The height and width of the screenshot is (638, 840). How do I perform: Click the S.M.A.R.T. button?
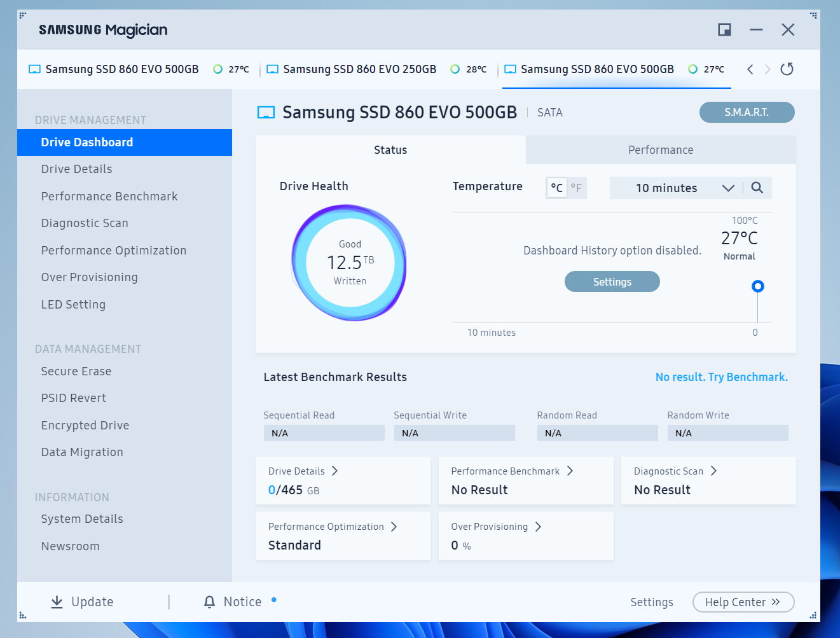tap(747, 112)
